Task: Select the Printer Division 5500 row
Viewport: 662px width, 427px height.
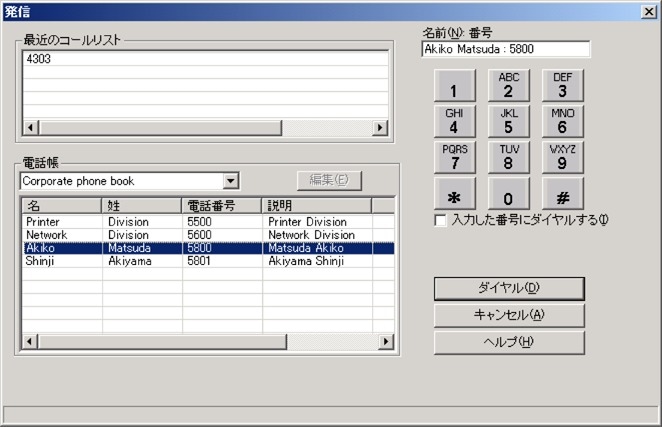Action: pos(208,222)
